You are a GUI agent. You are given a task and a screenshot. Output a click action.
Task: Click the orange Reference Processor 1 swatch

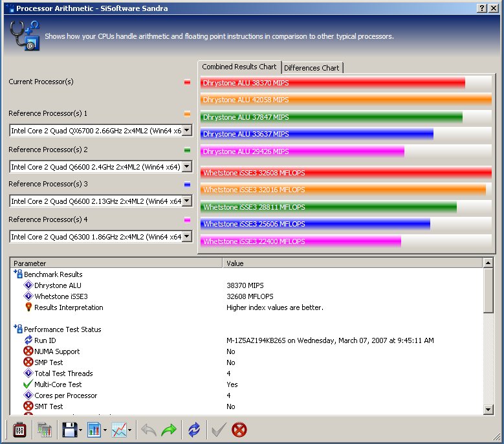[x=187, y=114]
